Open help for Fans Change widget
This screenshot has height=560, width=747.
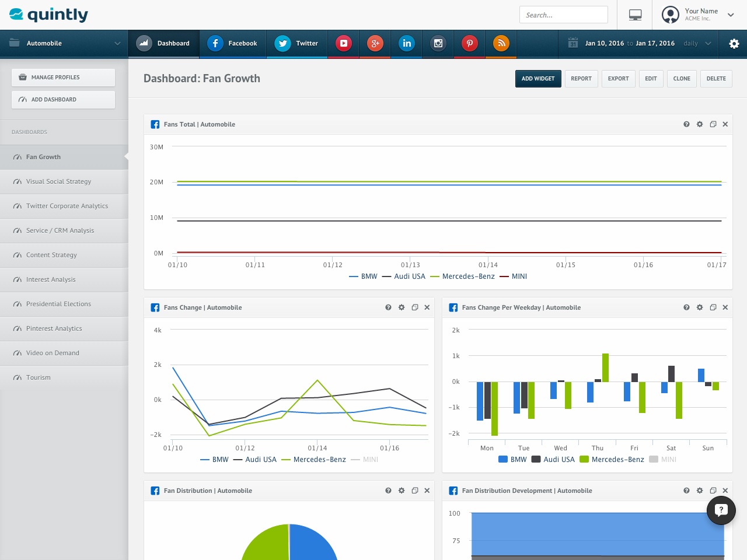point(388,307)
